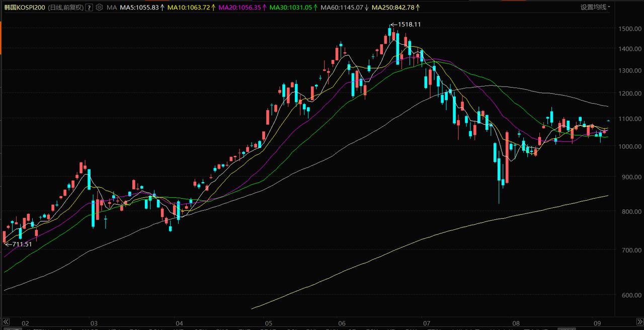Click the 05 month label on time axis
This screenshot has width=644, height=330.
pos(268,323)
